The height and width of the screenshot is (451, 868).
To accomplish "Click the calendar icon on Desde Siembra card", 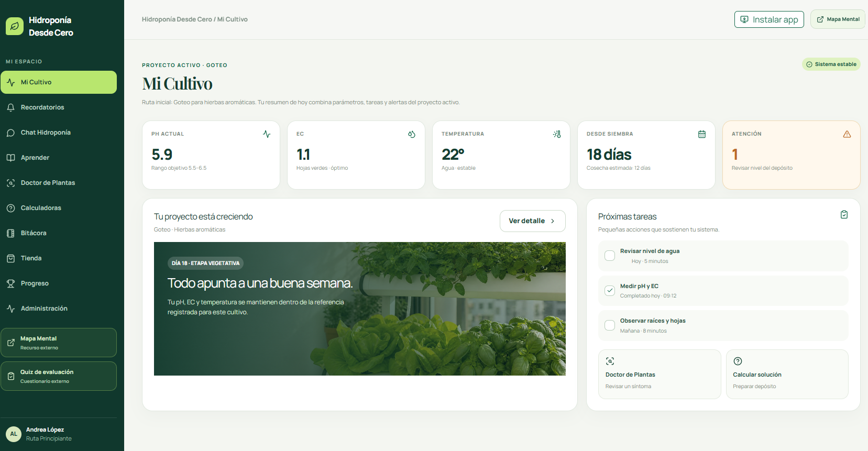I will pyautogui.click(x=702, y=134).
